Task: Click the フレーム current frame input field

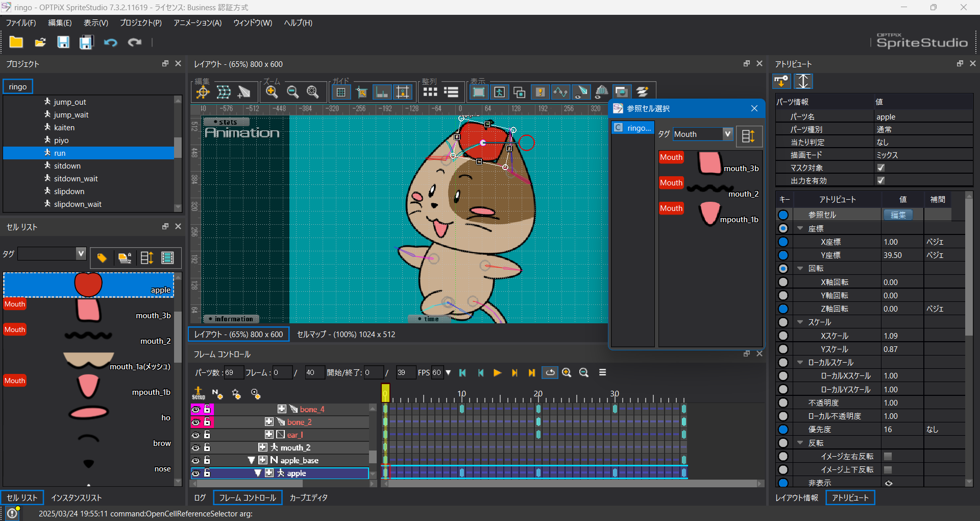Action: pos(282,373)
